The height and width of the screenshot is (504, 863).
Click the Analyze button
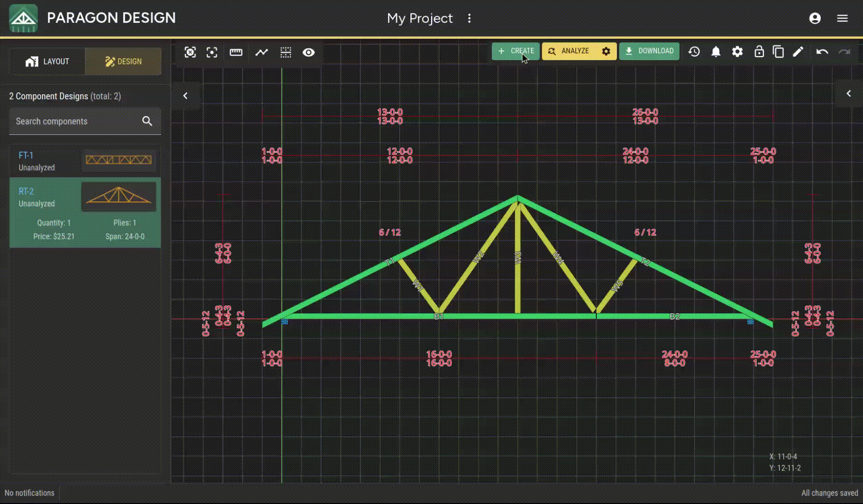pyautogui.click(x=569, y=51)
